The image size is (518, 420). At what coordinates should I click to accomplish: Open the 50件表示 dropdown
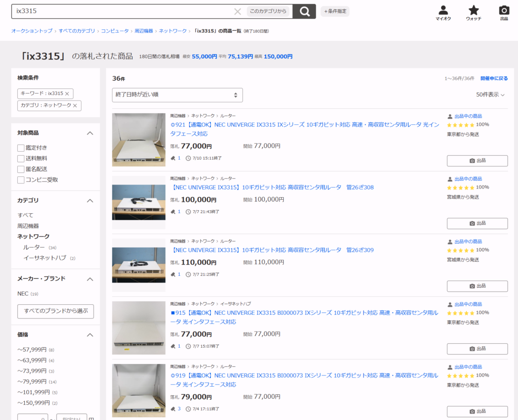point(490,95)
